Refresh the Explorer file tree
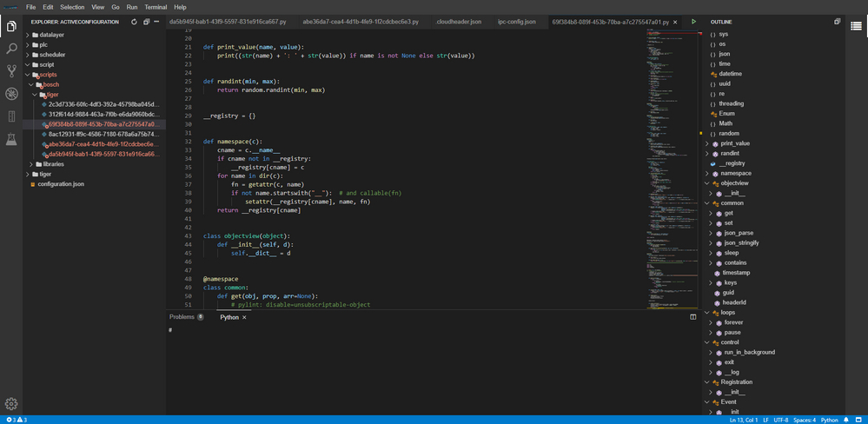 pos(134,21)
